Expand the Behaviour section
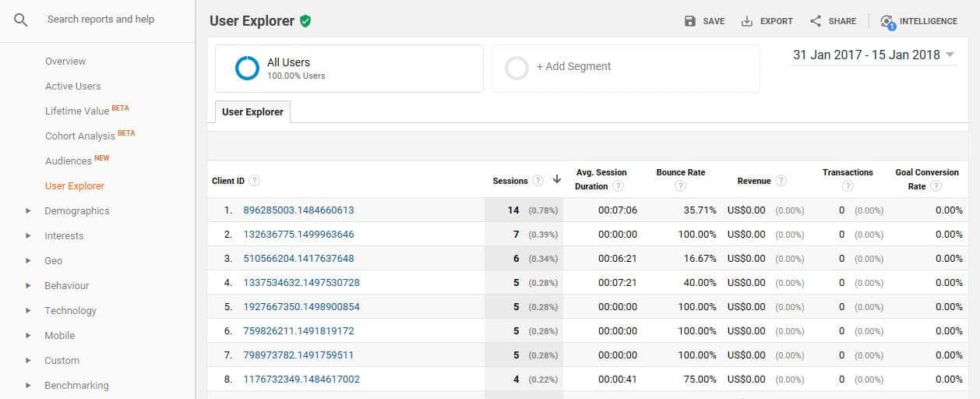Image resolution: width=980 pixels, height=399 pixels. (x=28, y=285)
